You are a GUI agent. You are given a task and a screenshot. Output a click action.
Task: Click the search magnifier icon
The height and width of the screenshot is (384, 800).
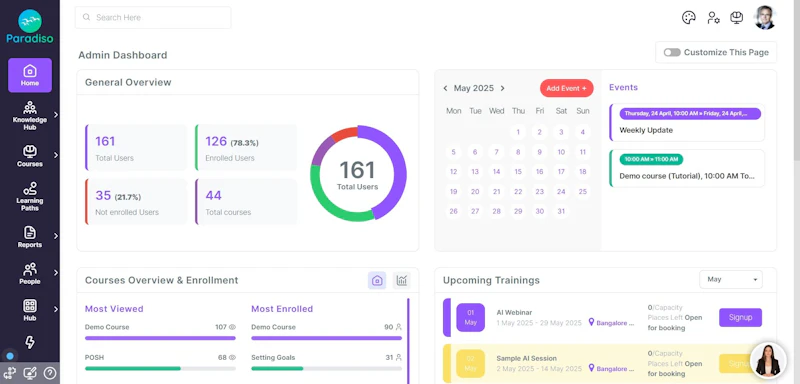pos(86,17)
